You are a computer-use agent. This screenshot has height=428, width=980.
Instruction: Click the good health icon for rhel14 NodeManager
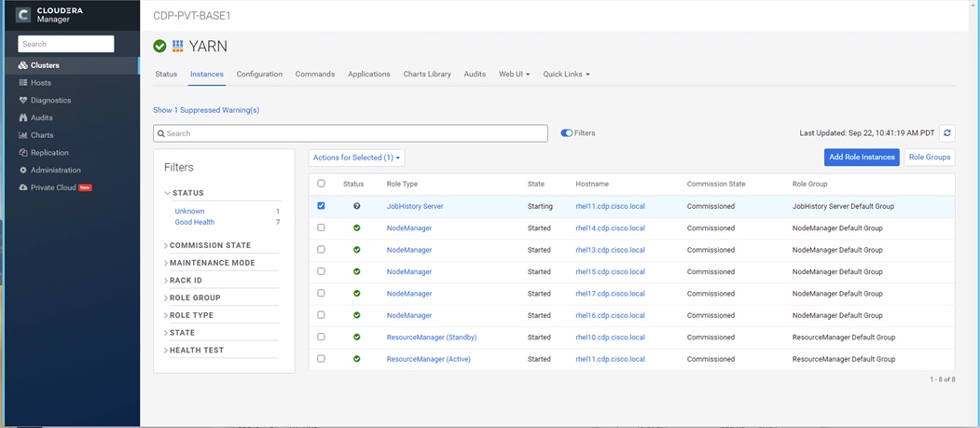(x=357, y=228)
